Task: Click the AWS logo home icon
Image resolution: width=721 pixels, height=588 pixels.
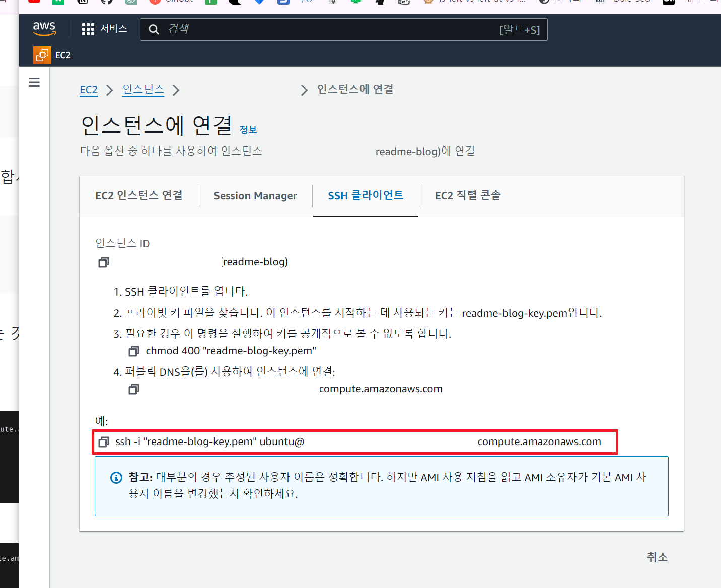Action: (x=44, y=29)
